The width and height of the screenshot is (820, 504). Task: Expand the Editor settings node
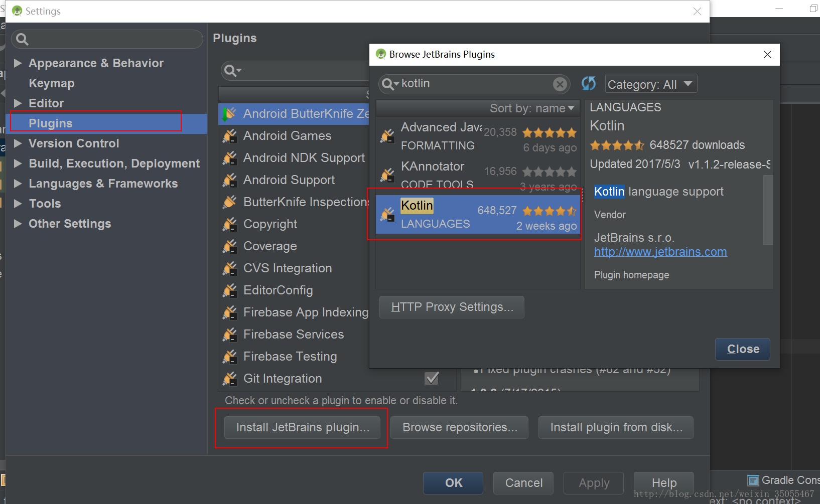coord(18,103)
